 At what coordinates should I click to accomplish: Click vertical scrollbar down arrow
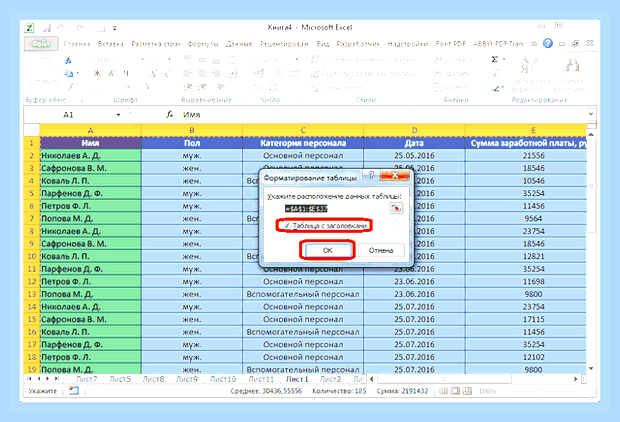(x=591, y=369)
